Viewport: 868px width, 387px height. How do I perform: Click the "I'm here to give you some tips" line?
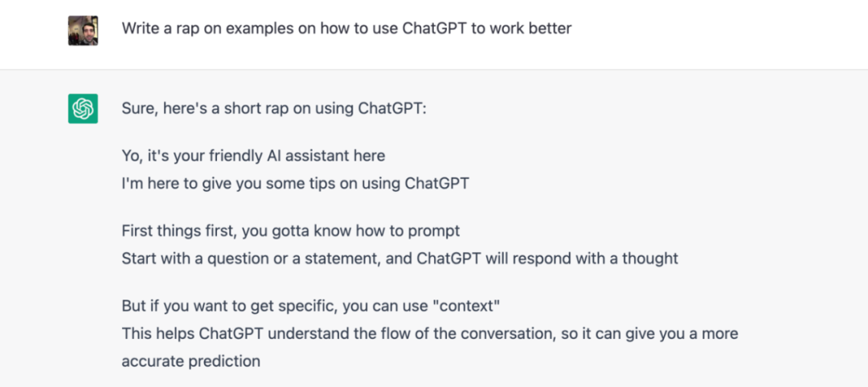(296, 183)
